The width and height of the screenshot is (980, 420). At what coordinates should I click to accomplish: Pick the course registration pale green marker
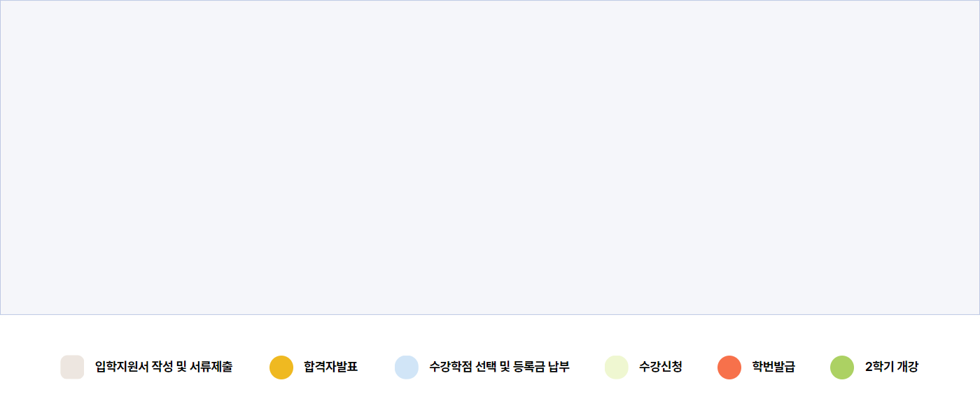pos(617,367)
